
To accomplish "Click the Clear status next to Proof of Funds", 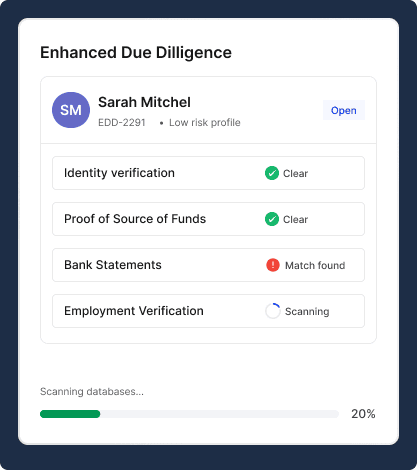I will [x=295, y=219].
